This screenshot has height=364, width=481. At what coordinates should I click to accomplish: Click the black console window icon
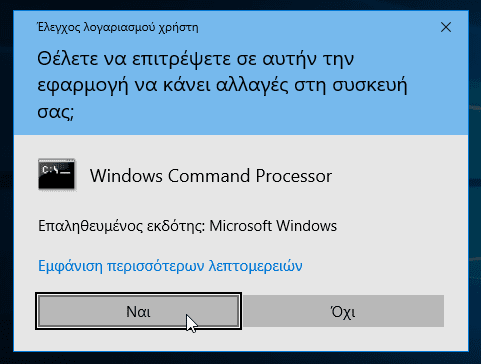coord(56,175)
